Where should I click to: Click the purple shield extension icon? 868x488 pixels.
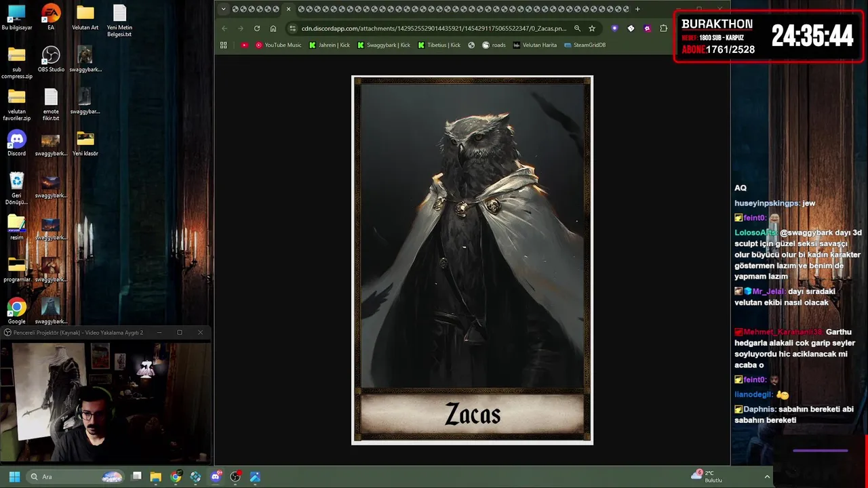pyautogui.click(x=614, y=28)
